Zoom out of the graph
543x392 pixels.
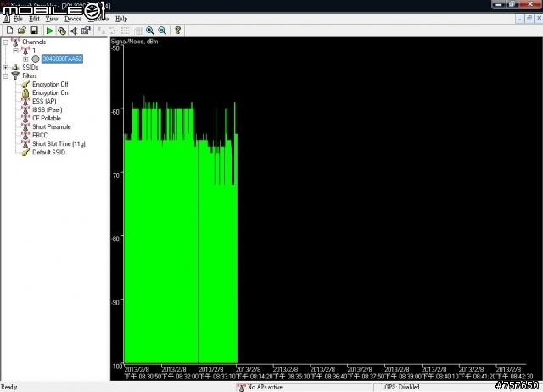pos(162,31)
